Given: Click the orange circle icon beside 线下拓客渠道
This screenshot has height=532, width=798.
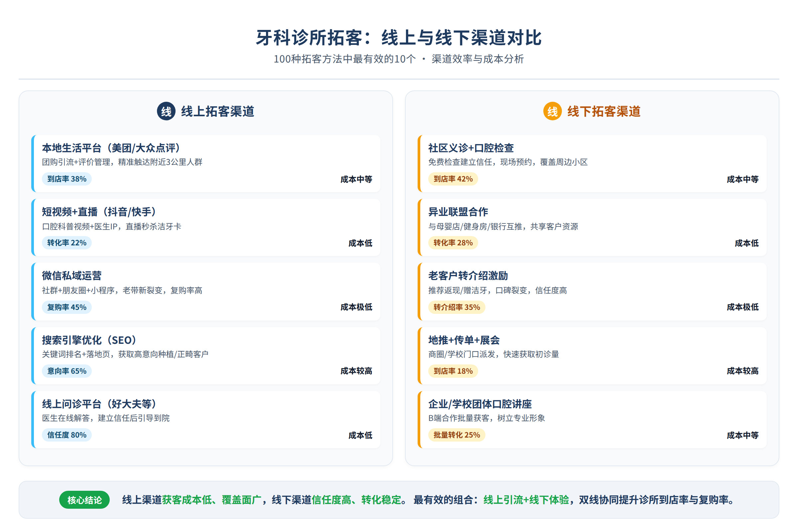Looking at the screenshot, I should click(x=552, y=111).
